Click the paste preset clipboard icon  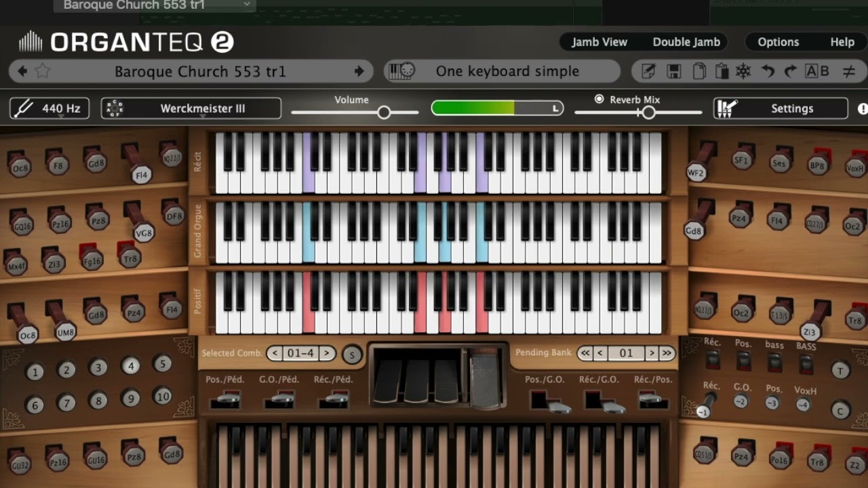(x=721, y=71)
